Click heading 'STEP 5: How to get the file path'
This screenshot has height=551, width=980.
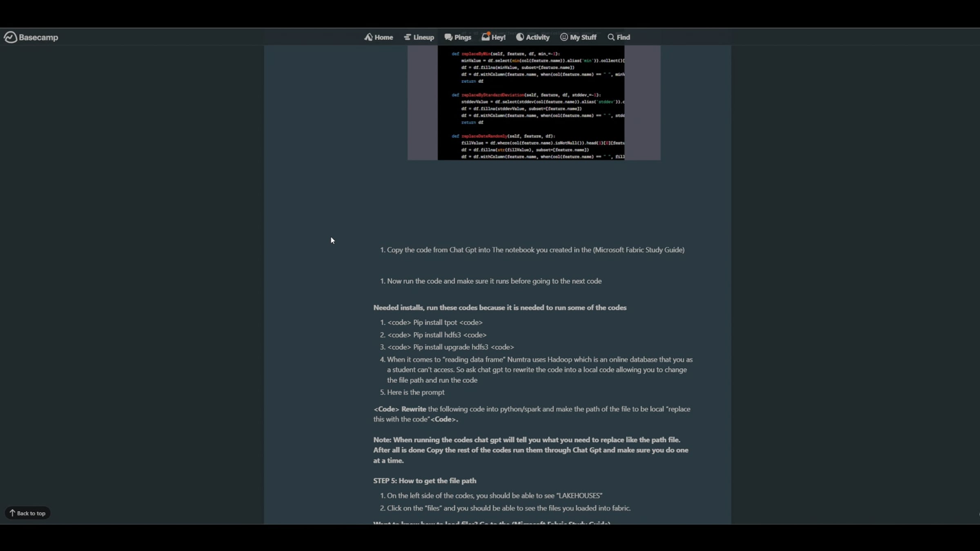(425, 481)
